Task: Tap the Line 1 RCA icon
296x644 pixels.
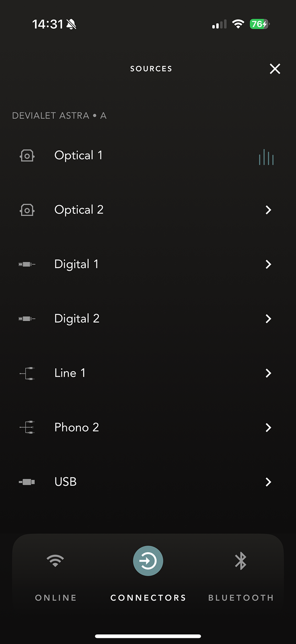Action: point(27,373)
